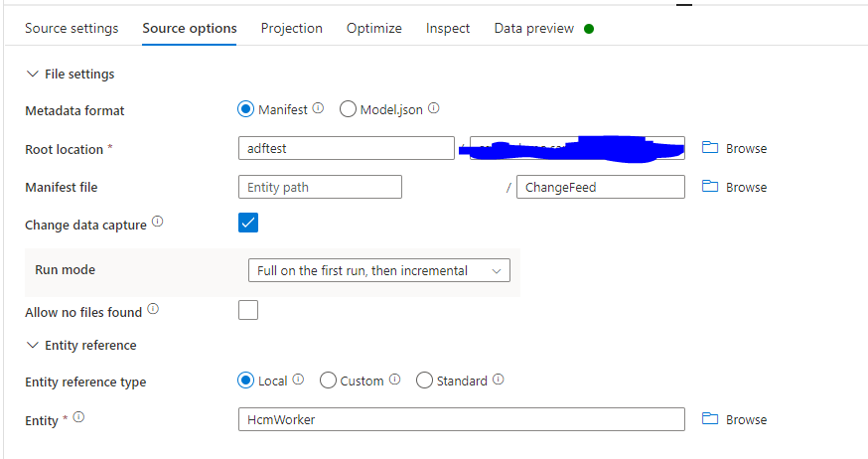868x459 pixels.
Task: Choose the Custom entity reference type
Action: point(328,381)
